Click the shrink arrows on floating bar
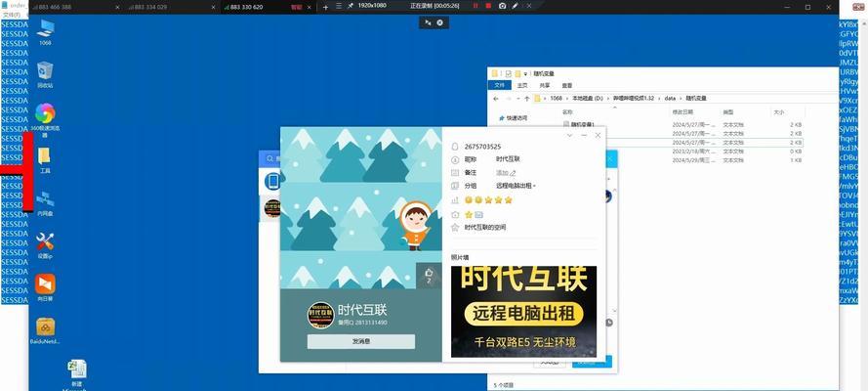Image resolution: width=868 pixels, height=391 pixels. 428,22
